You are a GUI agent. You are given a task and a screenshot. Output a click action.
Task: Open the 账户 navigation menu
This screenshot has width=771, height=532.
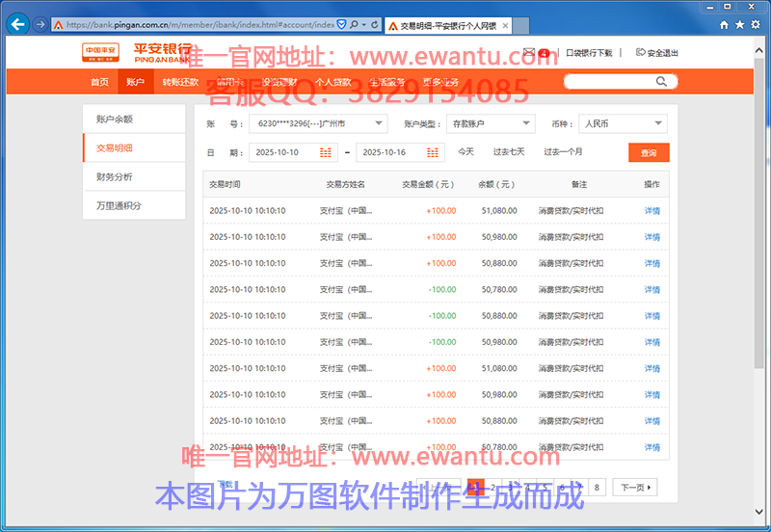click(135, 82)
